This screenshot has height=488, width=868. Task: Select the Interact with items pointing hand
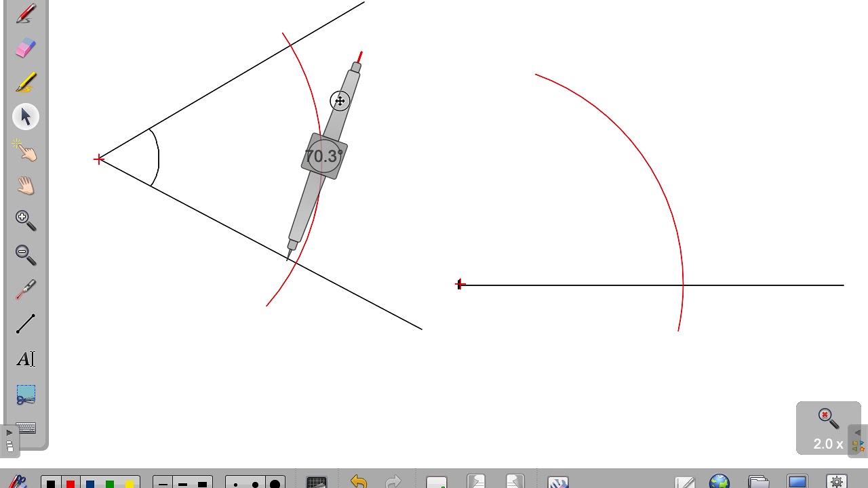point(26,150)
